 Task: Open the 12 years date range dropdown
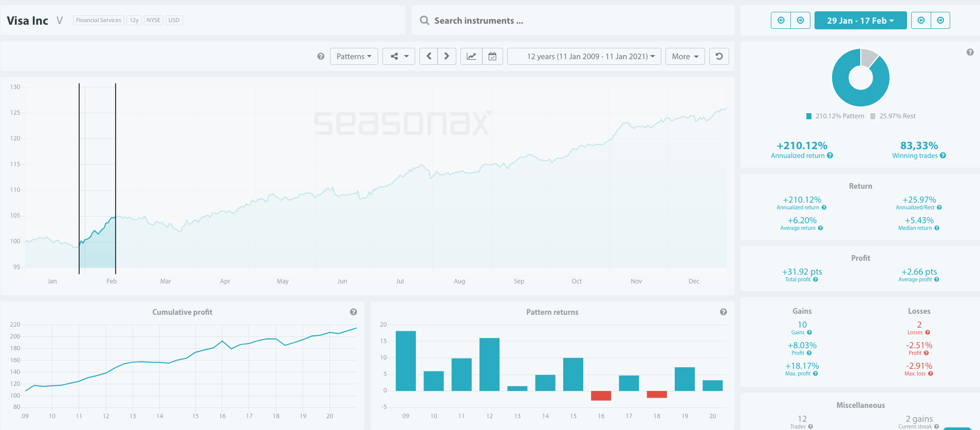pyautogui.click(x=584, y=57)
